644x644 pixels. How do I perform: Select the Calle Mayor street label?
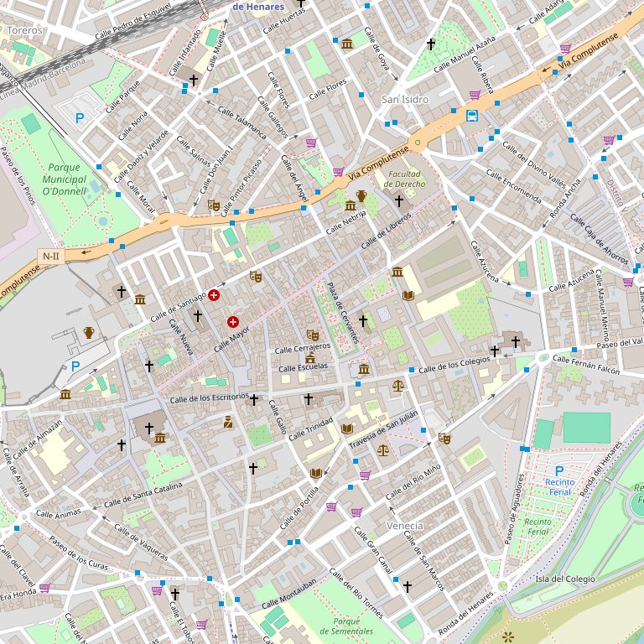[x=231, y=340]
